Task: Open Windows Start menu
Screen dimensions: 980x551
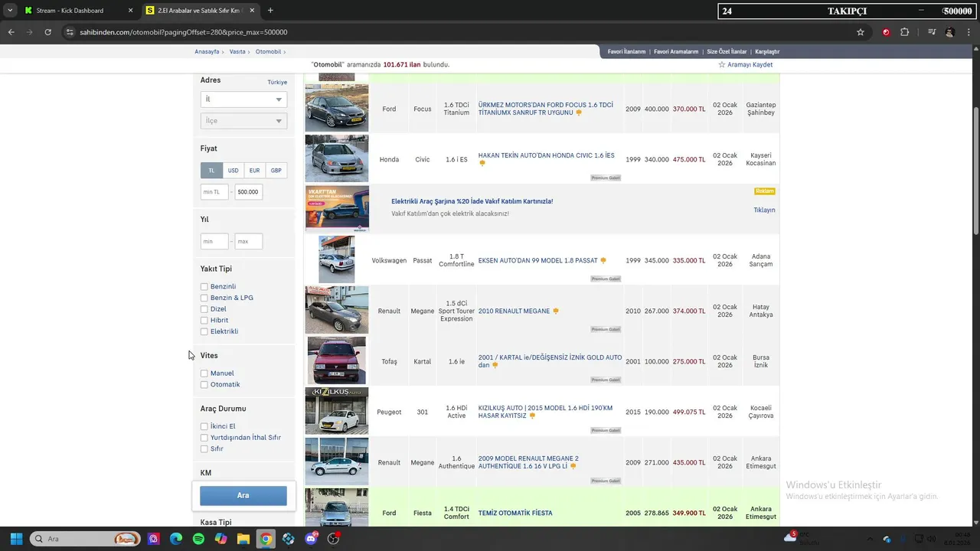Action: pyautogui.click(x=16, y=539)
